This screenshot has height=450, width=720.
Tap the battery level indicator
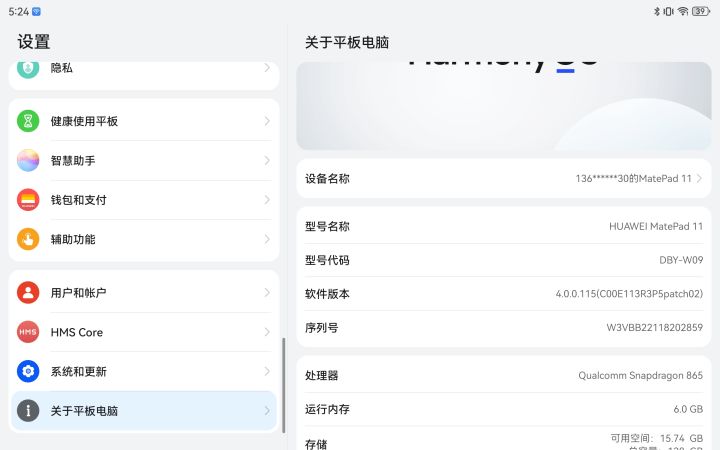701,11
